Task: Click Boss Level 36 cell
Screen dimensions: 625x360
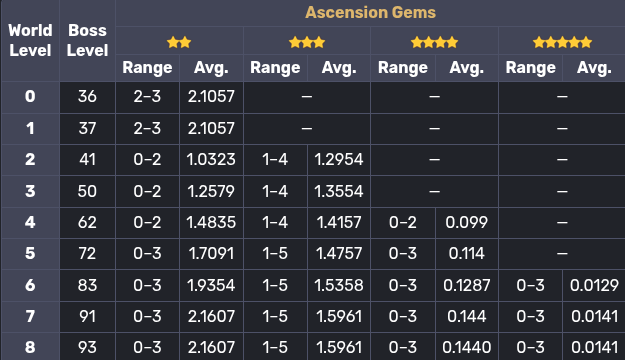Action: pos(87,97)
